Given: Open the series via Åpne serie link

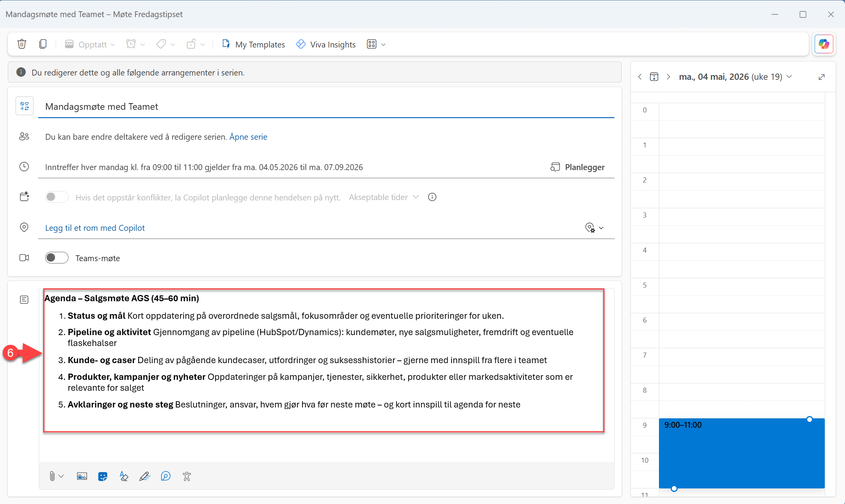Looking at the screenshot, I should click(x=248, y=137).
